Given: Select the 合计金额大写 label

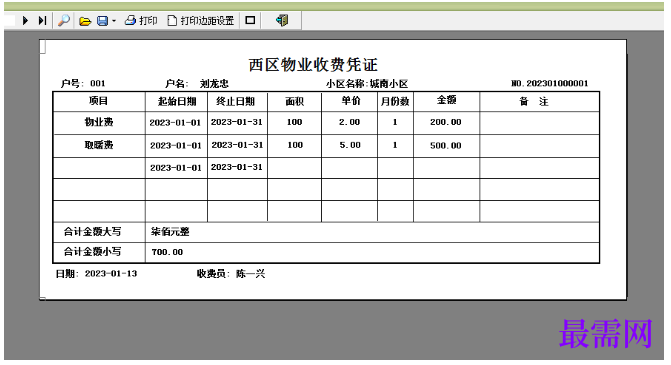Looking at the screenshot, I should click(92, 232).
